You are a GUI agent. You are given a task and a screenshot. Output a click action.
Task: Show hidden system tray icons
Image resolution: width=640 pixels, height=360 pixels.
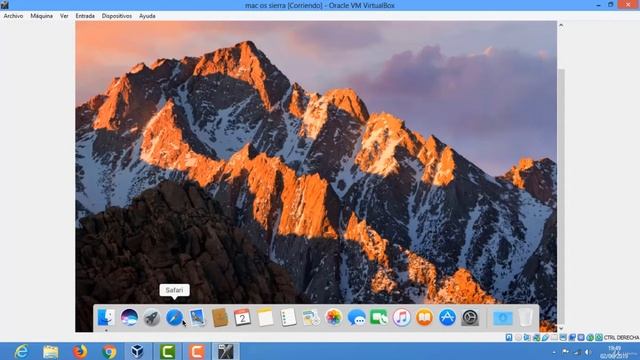pyautogui.click(x=554, y=352)
